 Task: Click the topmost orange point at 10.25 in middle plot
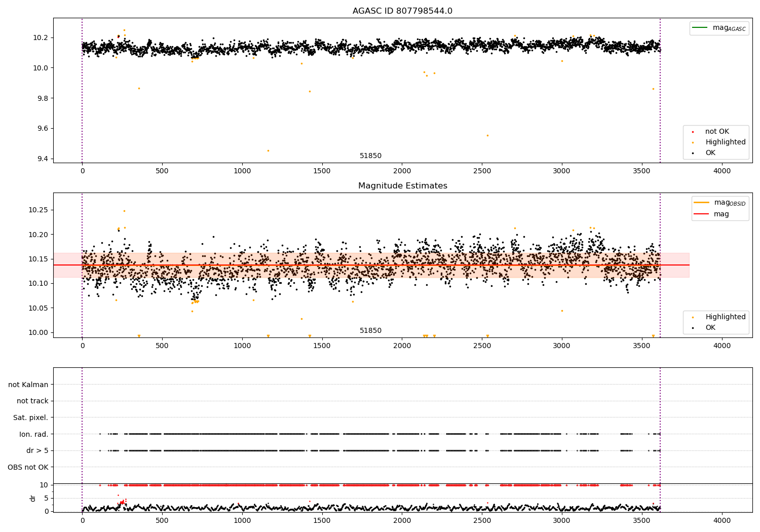[124, 211]
